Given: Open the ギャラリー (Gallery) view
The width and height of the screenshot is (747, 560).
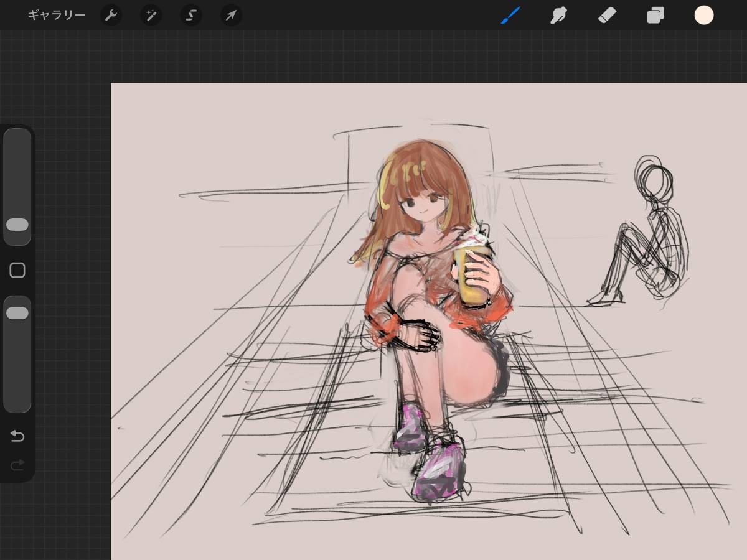Looking at the screenshot, I should (x=56, y=15).
